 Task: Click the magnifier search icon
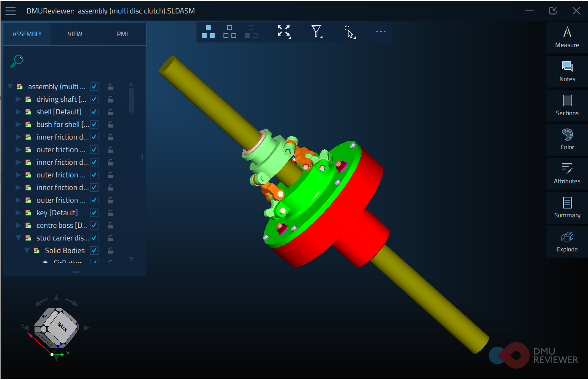(x=16, y=61)
